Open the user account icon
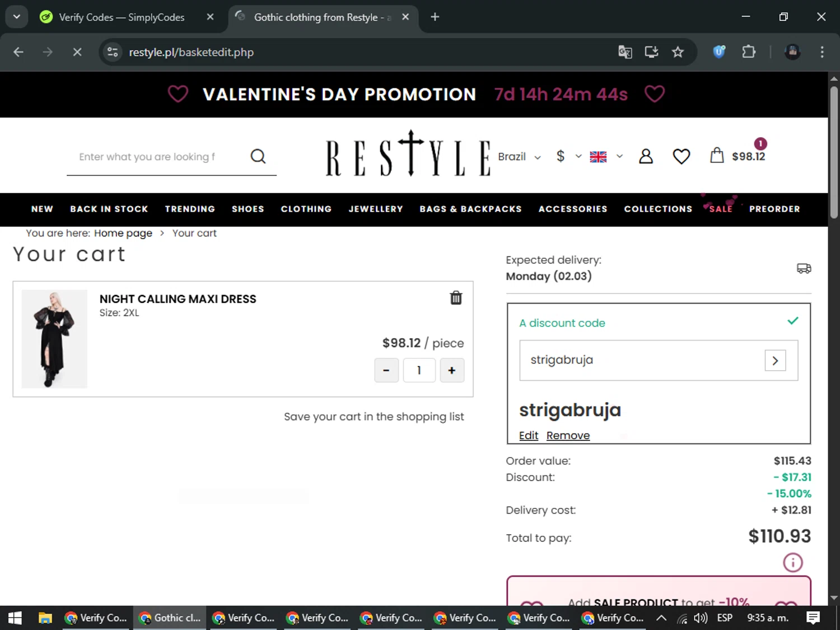This screenshot has width=840, height=630. tap(646, 156)
